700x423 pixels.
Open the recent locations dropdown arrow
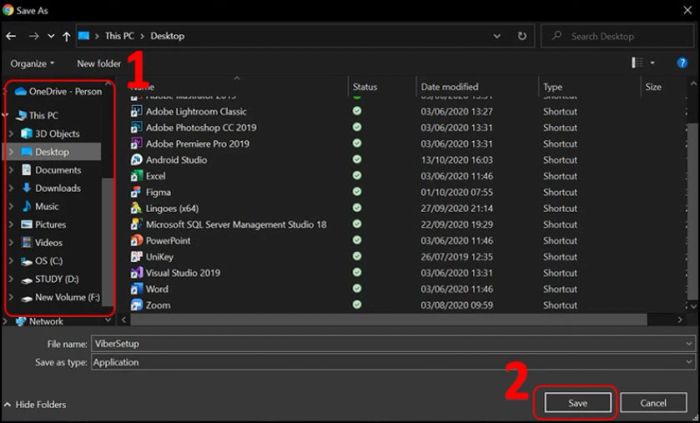click(x=51, y=36)
